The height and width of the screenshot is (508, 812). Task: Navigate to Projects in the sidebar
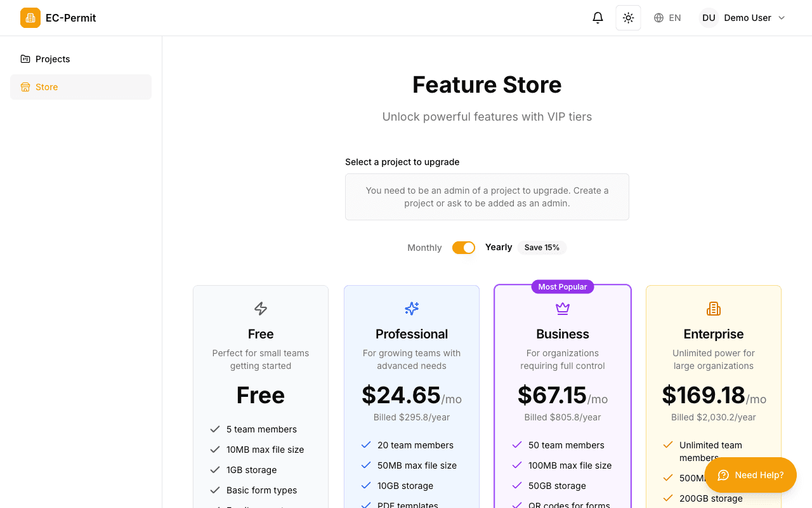[54, 58]
